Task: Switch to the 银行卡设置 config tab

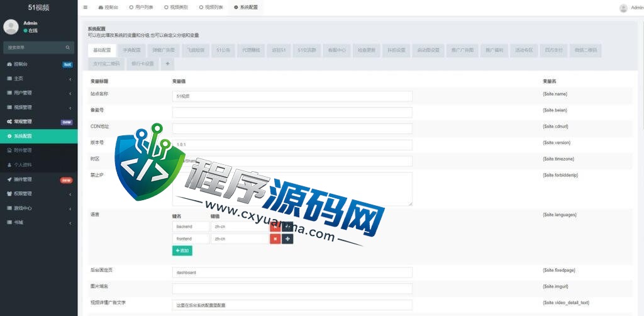Action: pos(143,64)
